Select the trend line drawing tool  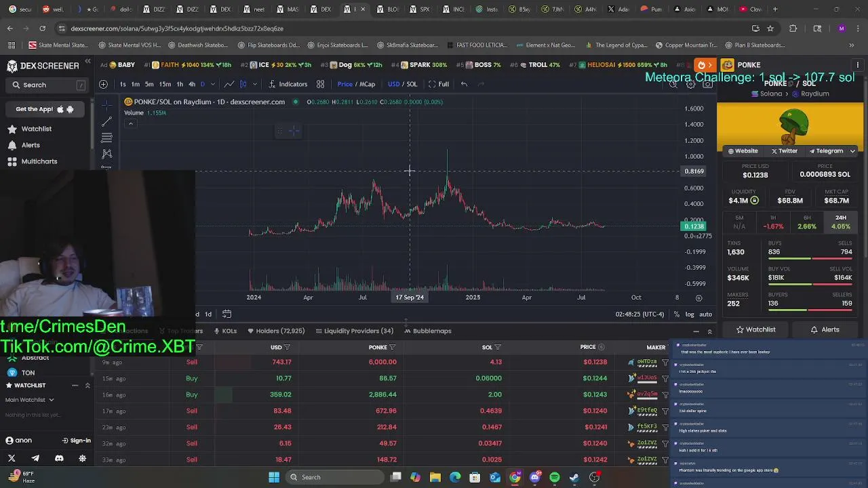coord(106,122)
